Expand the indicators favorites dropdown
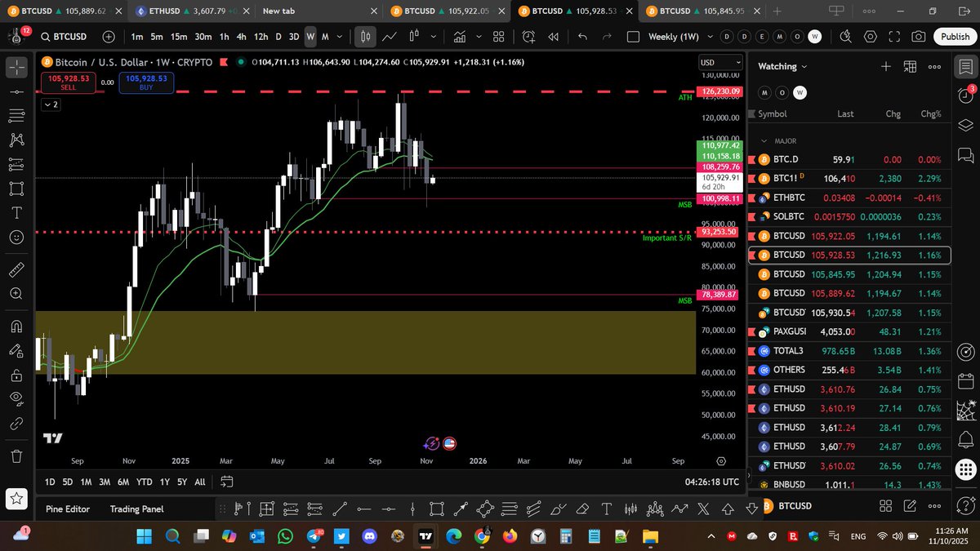Screen dimensions: 980x551 pyautogui.click(x=477, y=37)
